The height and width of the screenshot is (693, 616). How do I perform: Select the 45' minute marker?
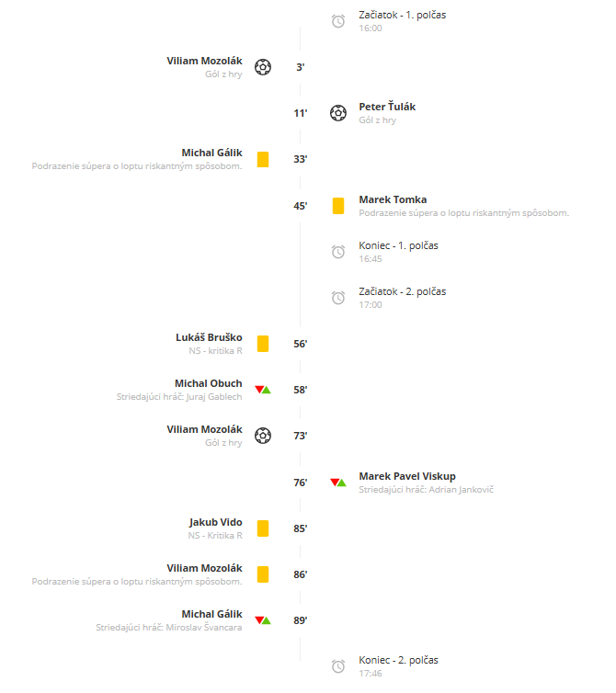pos(301,206)
